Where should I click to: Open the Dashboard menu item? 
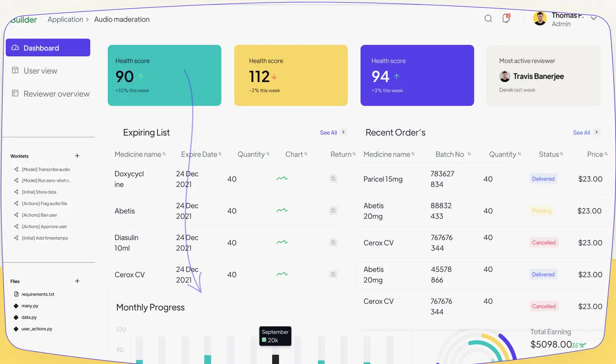coord(48,48)
